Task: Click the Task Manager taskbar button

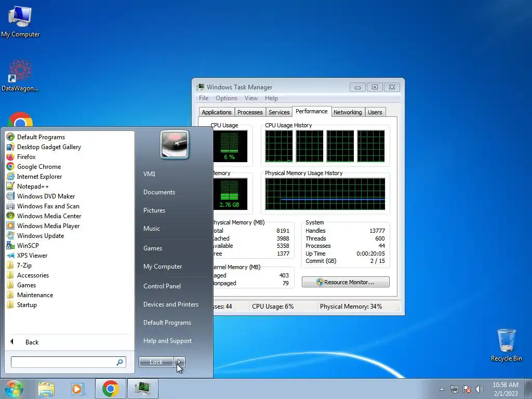Action: pos(143,389)
